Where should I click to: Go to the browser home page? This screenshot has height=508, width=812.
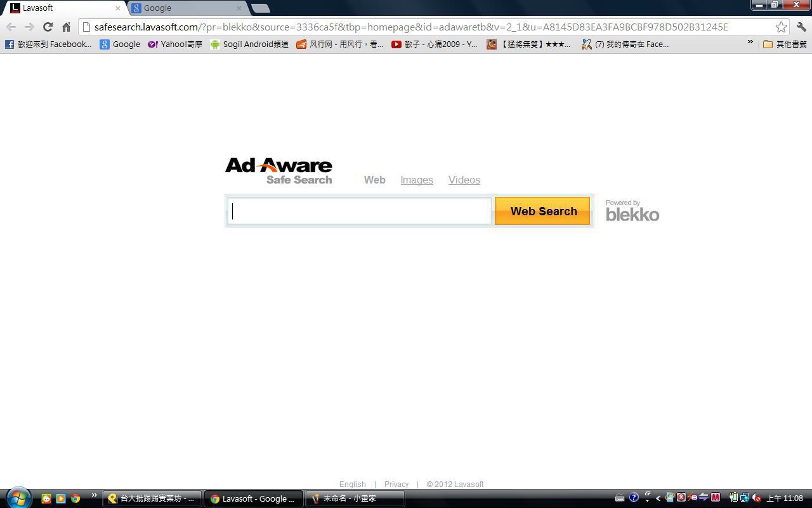pos(66,27)
